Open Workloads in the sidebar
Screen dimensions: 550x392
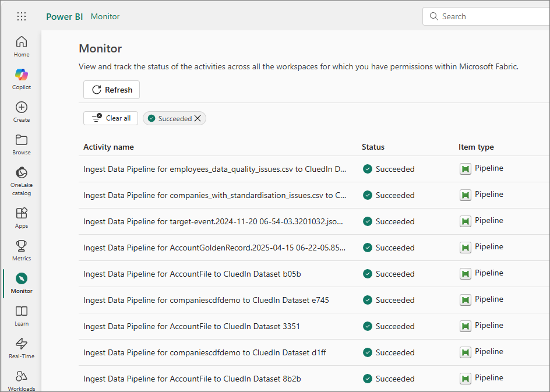pos(22,380)
